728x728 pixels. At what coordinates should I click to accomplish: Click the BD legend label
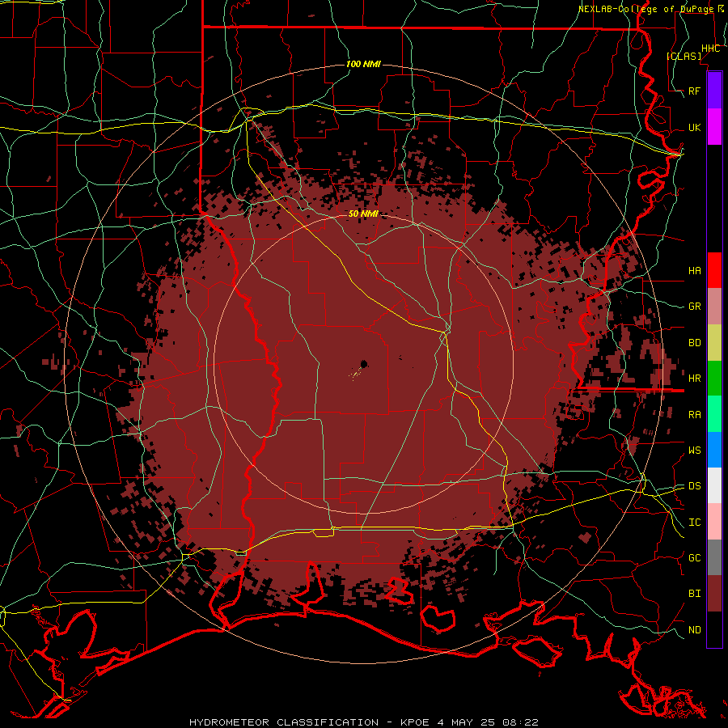(694, 343)
